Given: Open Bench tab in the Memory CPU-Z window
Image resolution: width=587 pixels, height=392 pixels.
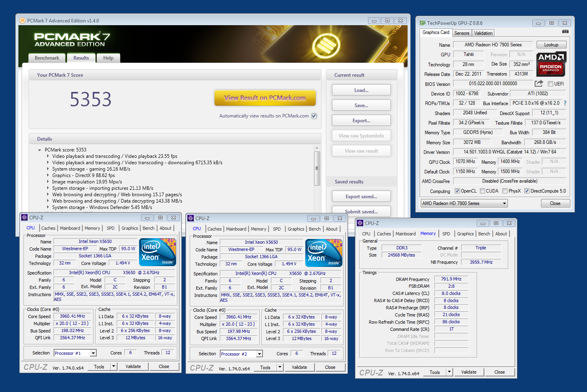Looking at the screenshot, I should pos(484,234).
